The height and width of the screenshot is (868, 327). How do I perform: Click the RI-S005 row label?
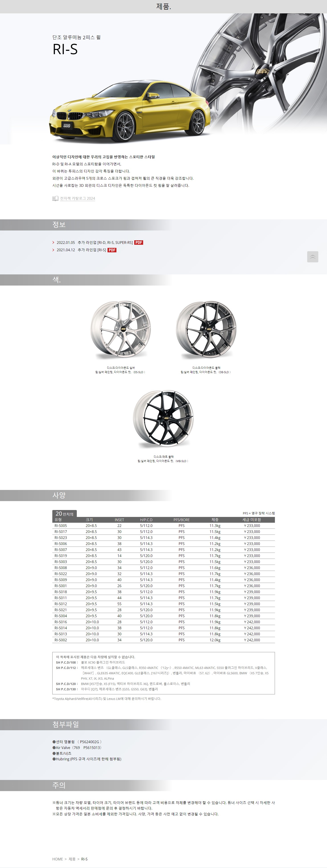[x=61, y=526]
